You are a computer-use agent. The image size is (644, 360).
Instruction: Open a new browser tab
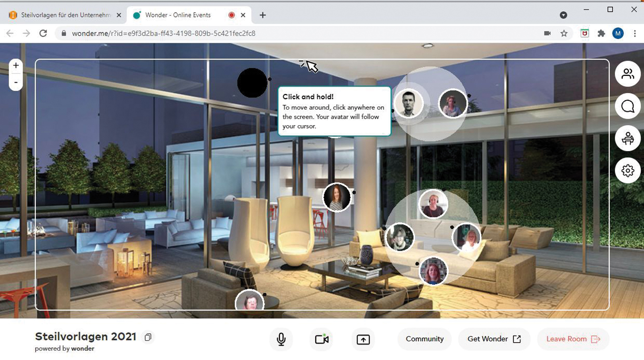point(263,15)
